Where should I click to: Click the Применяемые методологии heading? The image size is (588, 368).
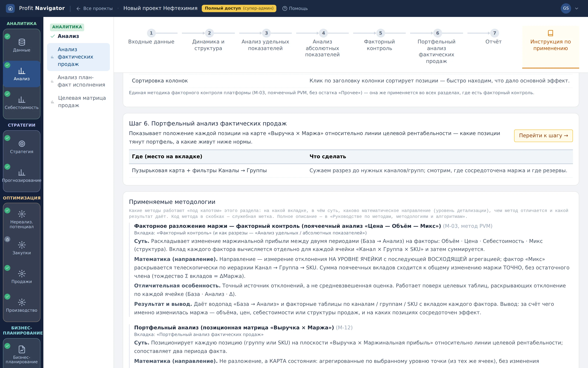click(172, 202)
